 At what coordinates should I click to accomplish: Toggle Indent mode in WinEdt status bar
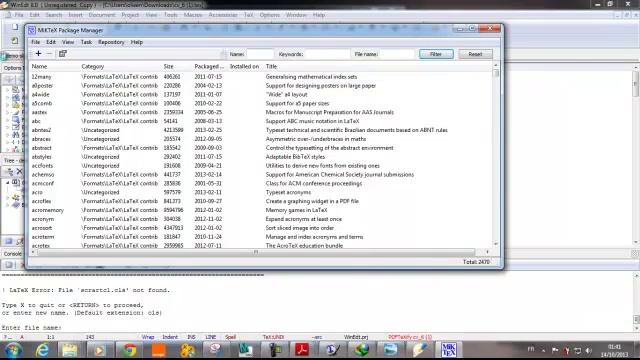[170, 337]
